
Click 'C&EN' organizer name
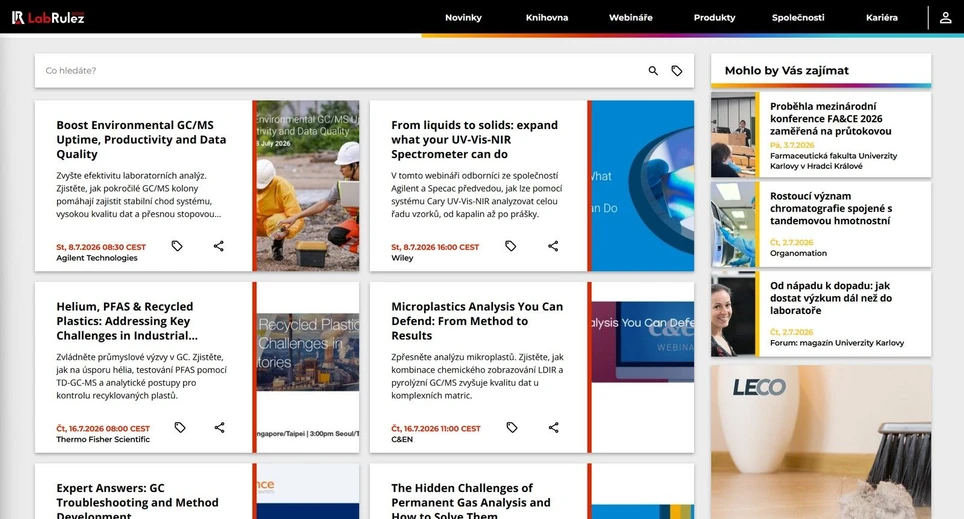tap(402, 439)
